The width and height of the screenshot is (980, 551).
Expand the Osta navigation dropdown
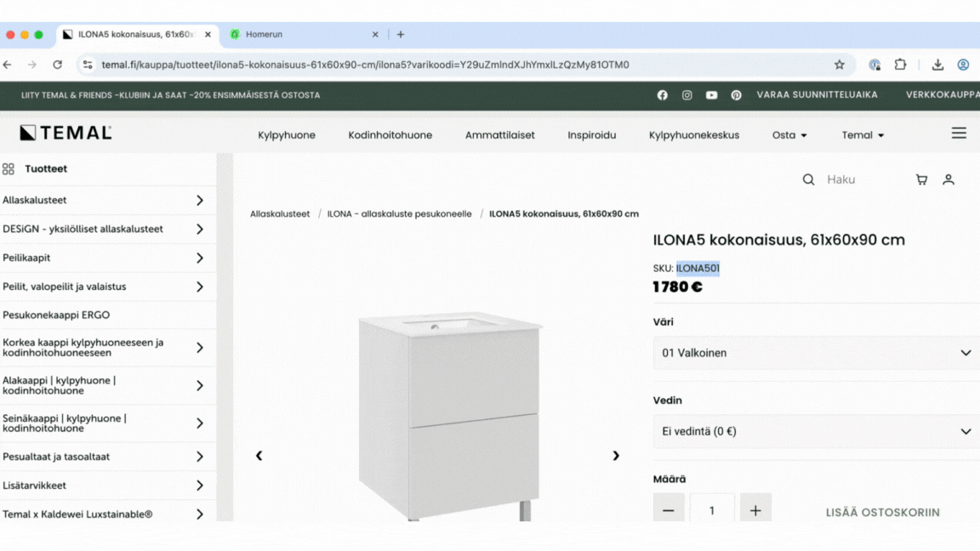[789, 135]
